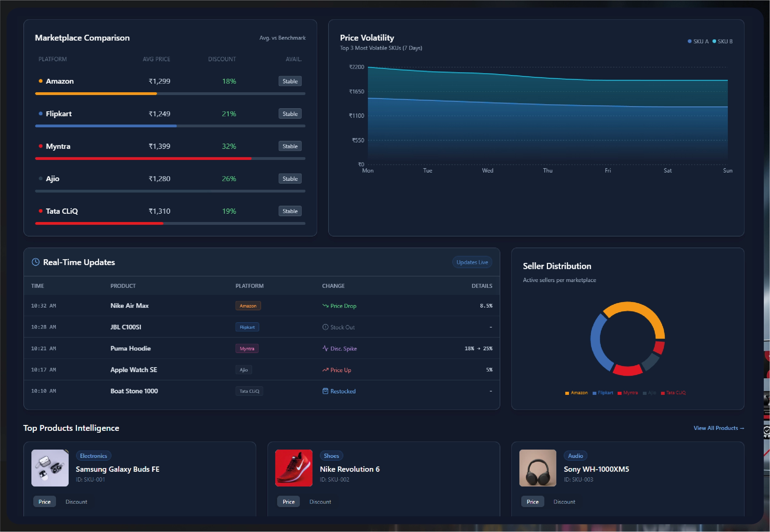Click the clock icon beside Real-Time Updates

coord(35,262)
